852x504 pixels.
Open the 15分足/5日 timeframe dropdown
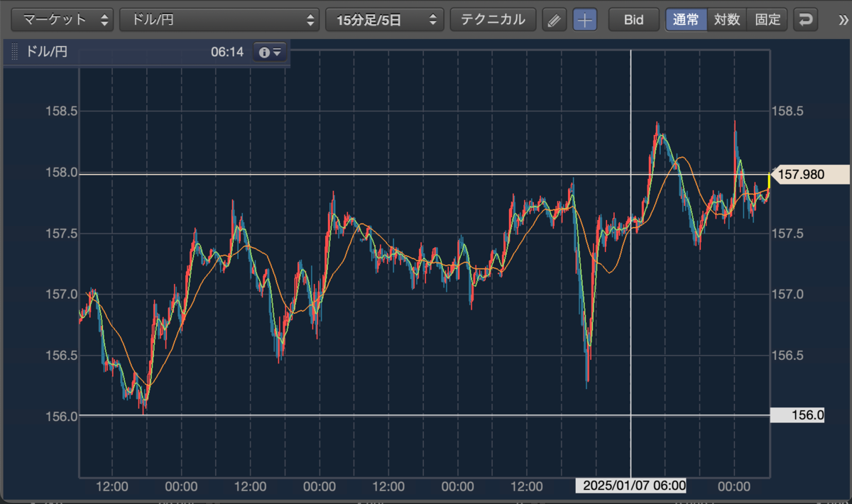(384, 20)
